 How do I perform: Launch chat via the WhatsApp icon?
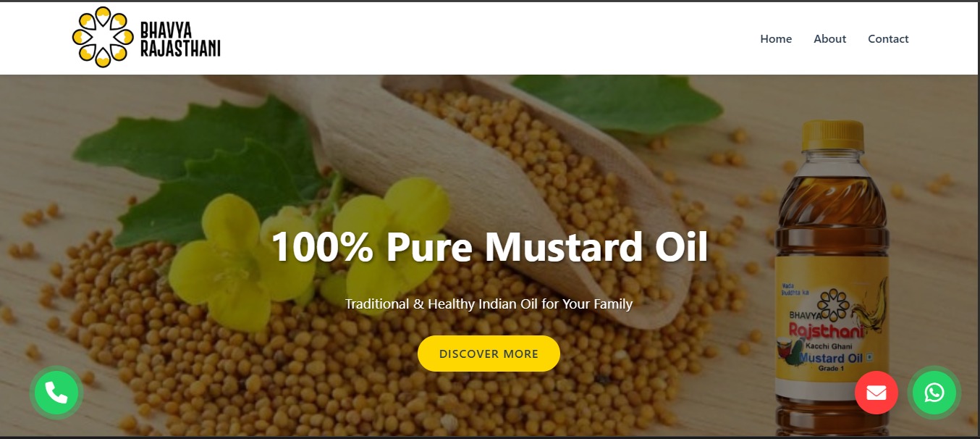934,393
